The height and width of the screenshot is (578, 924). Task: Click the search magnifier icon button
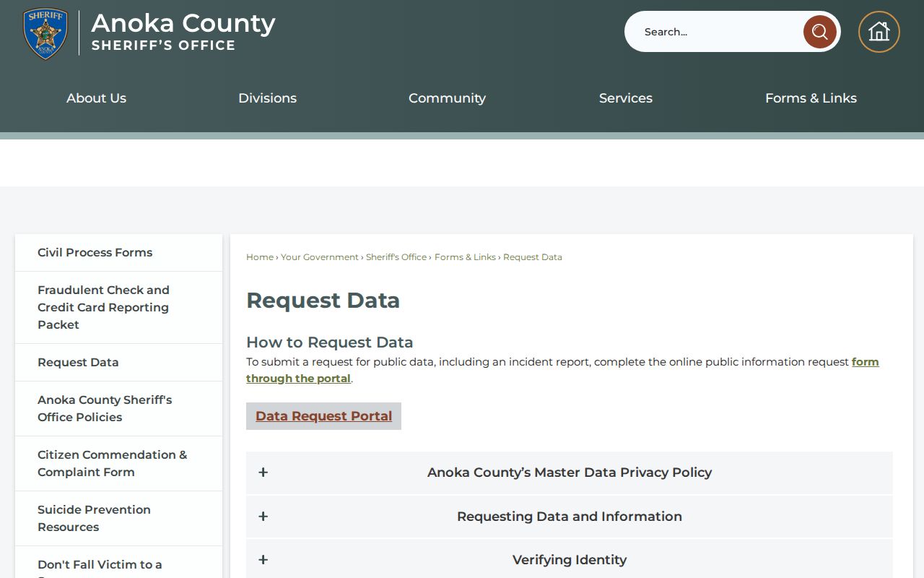(x=819, y=32)
